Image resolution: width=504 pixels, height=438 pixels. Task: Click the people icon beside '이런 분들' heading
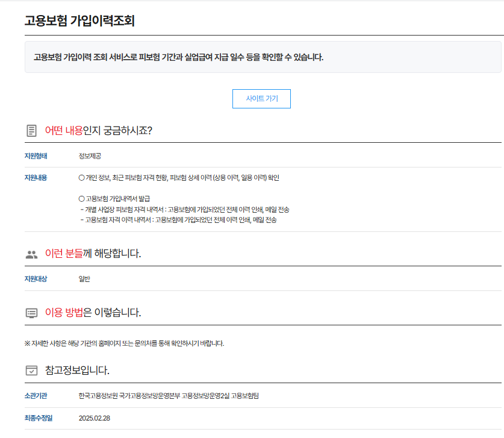coord(31,254)
